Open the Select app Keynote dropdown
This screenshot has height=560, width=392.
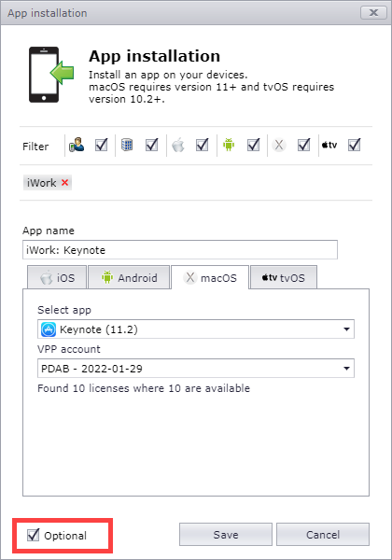coord(196,329)
